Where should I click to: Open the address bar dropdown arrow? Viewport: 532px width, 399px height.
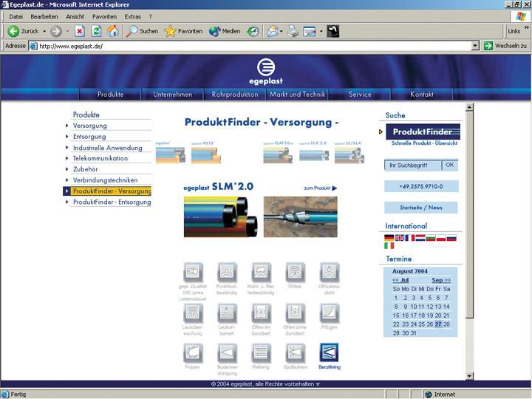click(x=475, y=46)
